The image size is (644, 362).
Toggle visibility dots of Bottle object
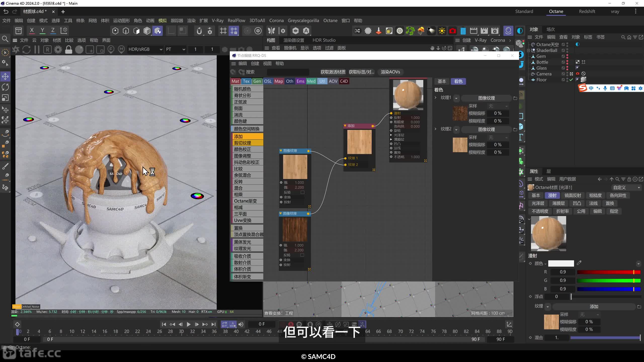(x=567, y=62)
